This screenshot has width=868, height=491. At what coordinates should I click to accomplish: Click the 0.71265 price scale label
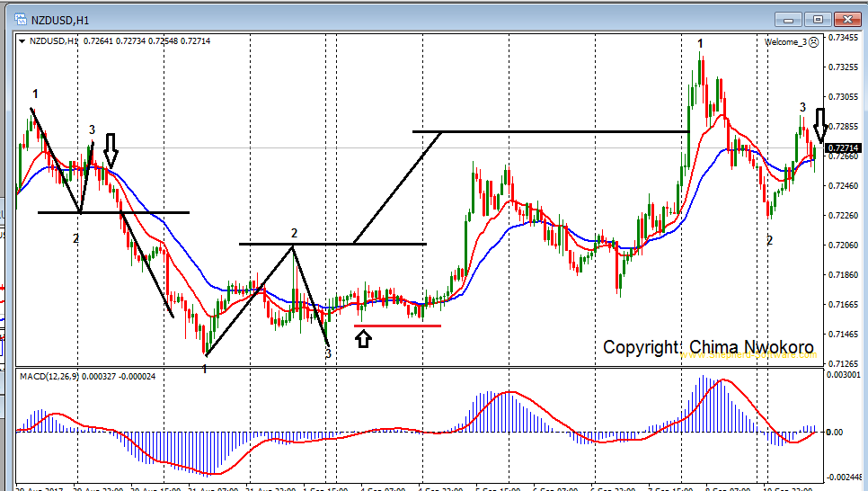click(843, 364)
